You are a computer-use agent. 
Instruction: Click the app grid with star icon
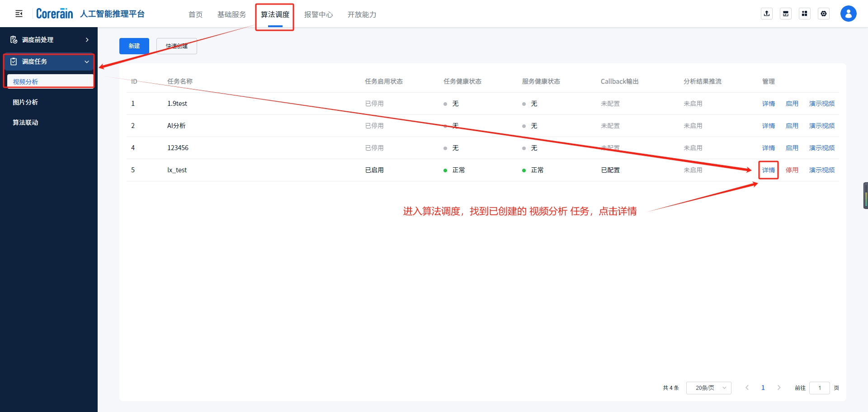(x=805, y=14)
